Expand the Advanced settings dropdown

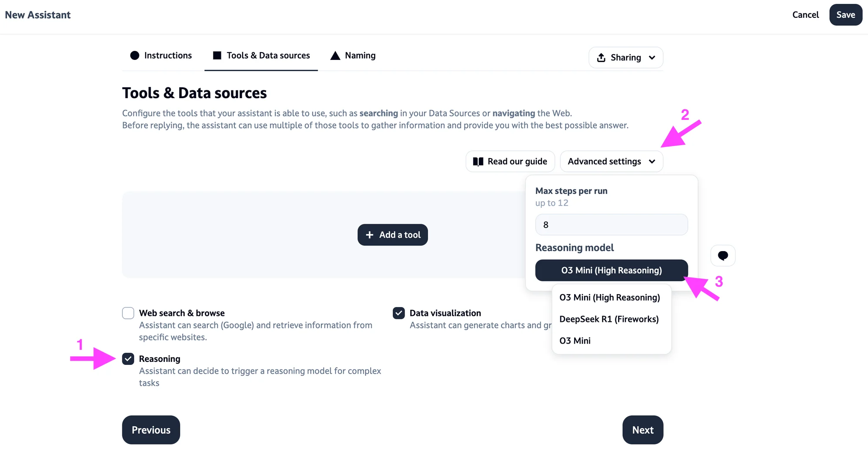pos(611,161)
